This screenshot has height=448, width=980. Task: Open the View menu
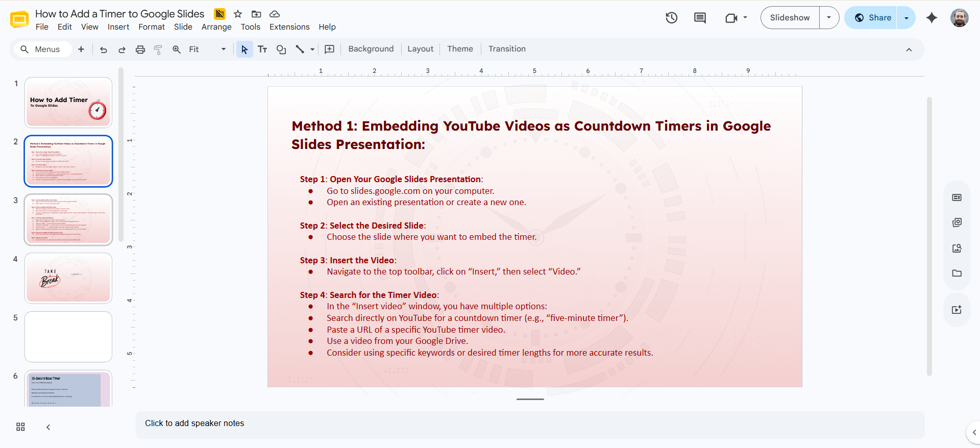click(90, 27)
